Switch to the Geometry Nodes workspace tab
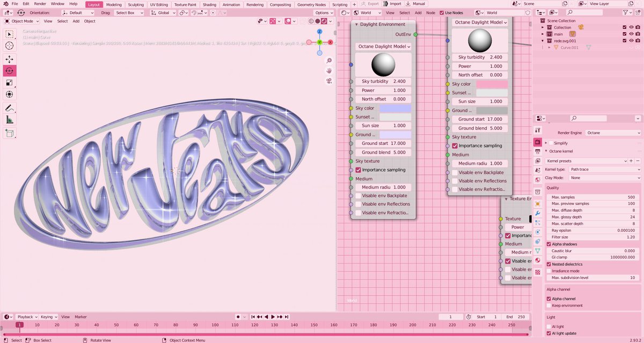Image resolution: width=644 pixels, height=343 pixels. point(312,4)
